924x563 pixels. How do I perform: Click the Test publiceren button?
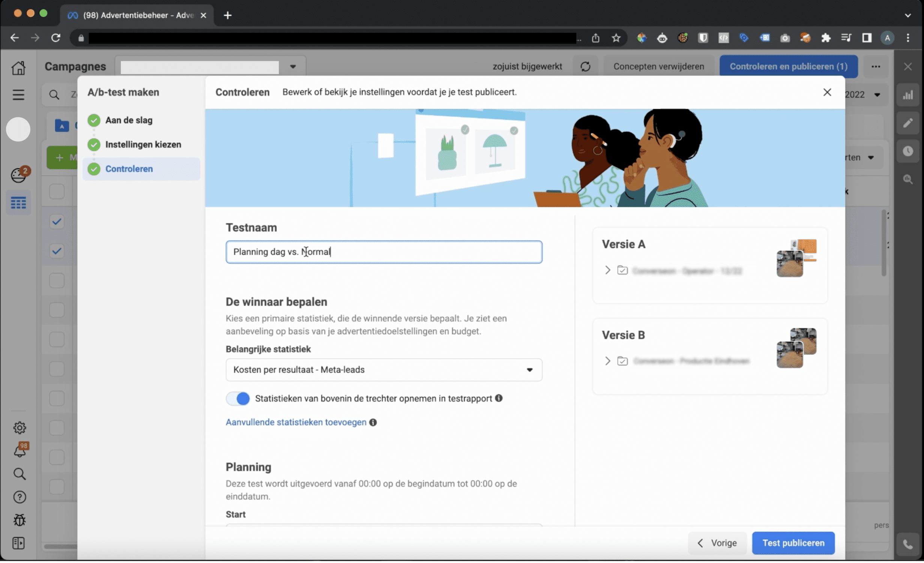(x=793, y=543)
